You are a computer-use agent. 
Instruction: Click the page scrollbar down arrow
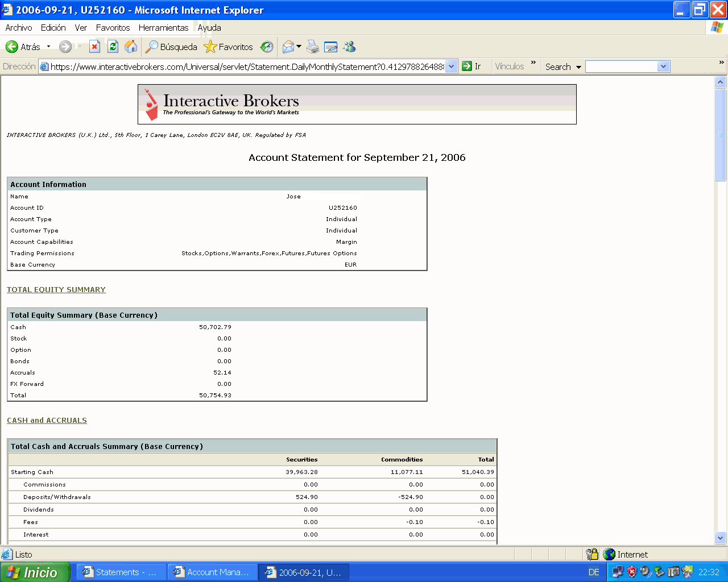(x=721, y=538)
